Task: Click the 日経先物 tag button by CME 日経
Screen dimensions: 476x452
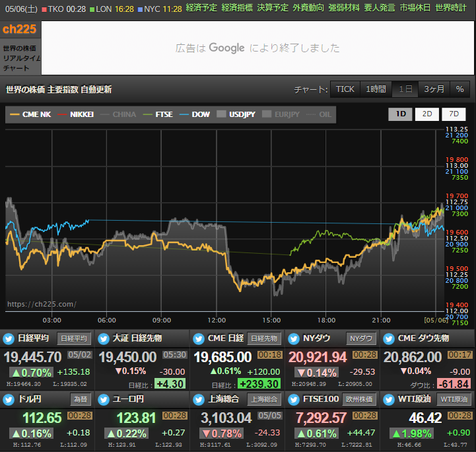Action: (264, 339)
